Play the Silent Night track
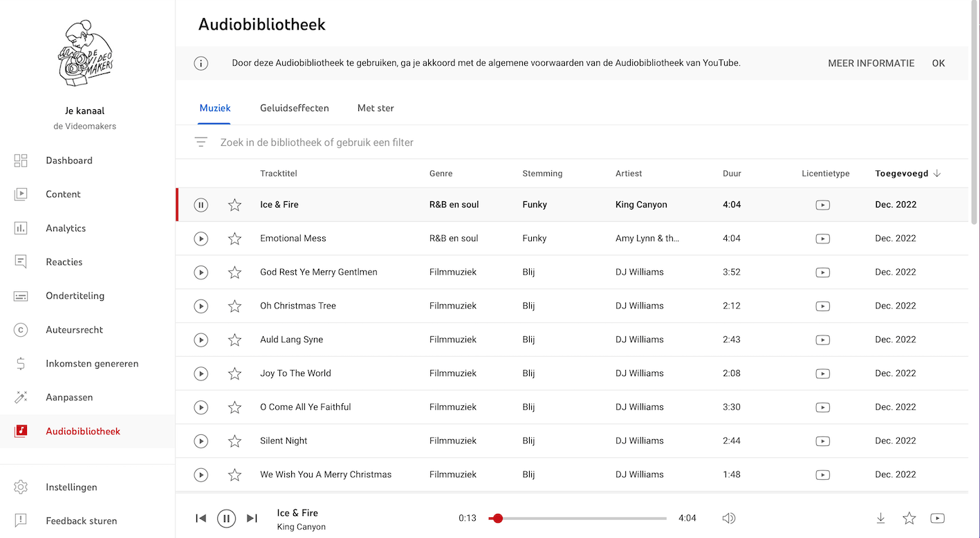This screenshot has width=980, height=538. click(201, 441)
